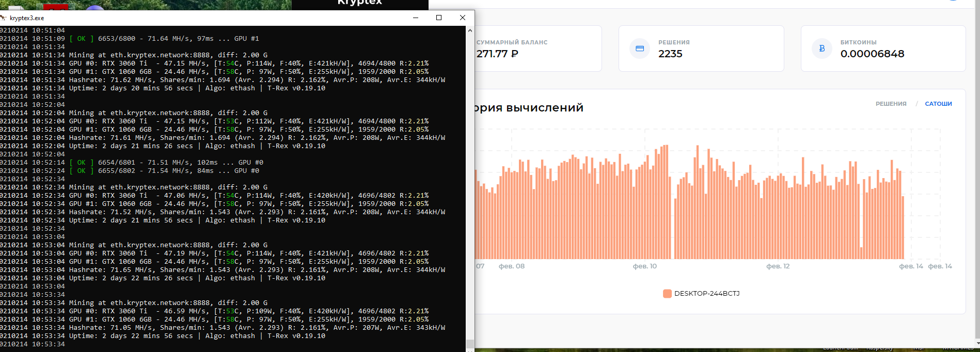Click the RTX 3060 Ti 47.06 MH/s line

click(214, 196)
